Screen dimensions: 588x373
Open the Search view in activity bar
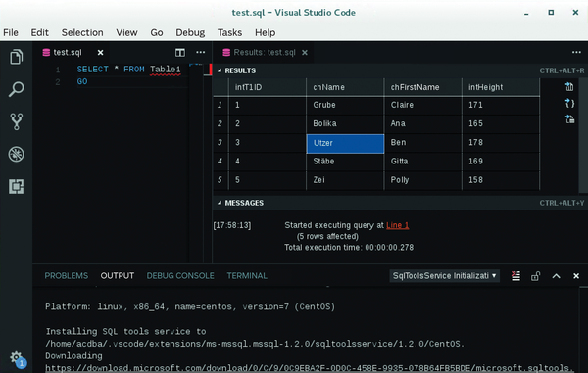coord(16,89)
